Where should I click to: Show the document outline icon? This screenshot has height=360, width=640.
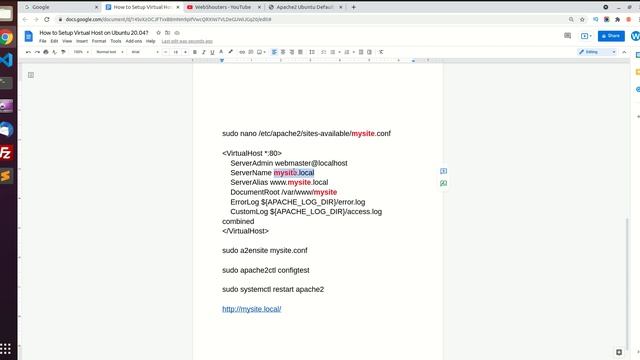(x=31, y=75)
